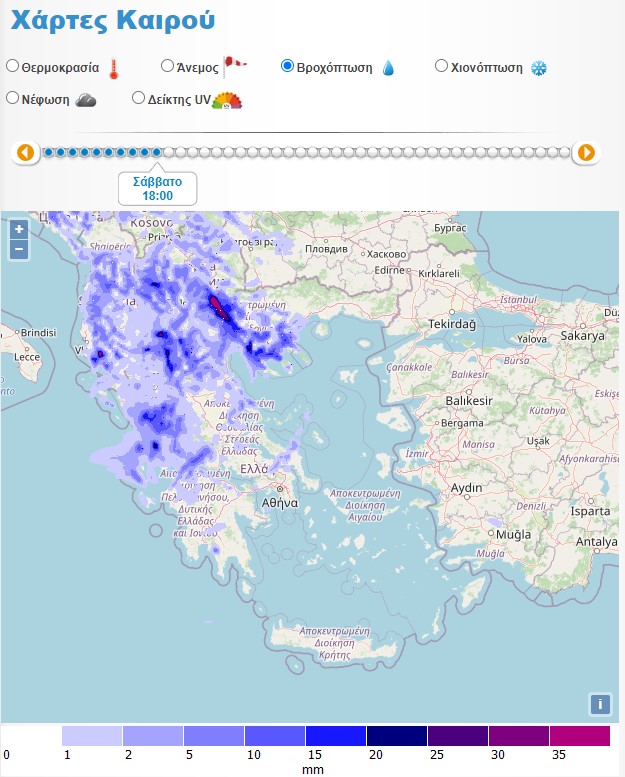Click the Çanakkale label on map
Image resolution: width=625 pixels, height=777 pixels.
click(x=409, y=367)
